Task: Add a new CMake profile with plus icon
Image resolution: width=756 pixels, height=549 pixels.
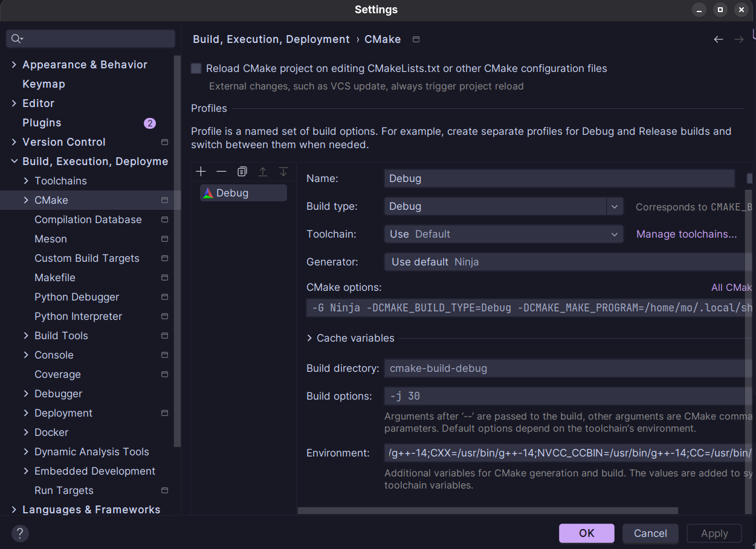Action: pos(201,172)
